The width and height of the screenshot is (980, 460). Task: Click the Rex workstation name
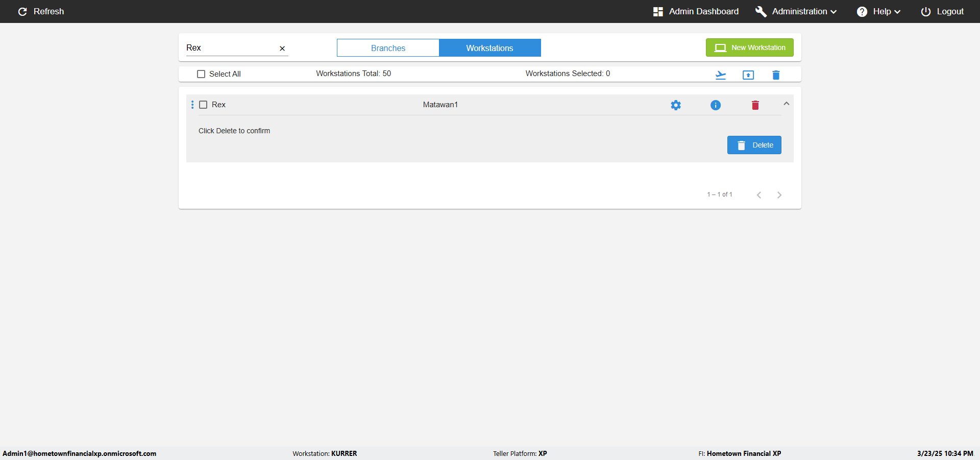[218, 105]
